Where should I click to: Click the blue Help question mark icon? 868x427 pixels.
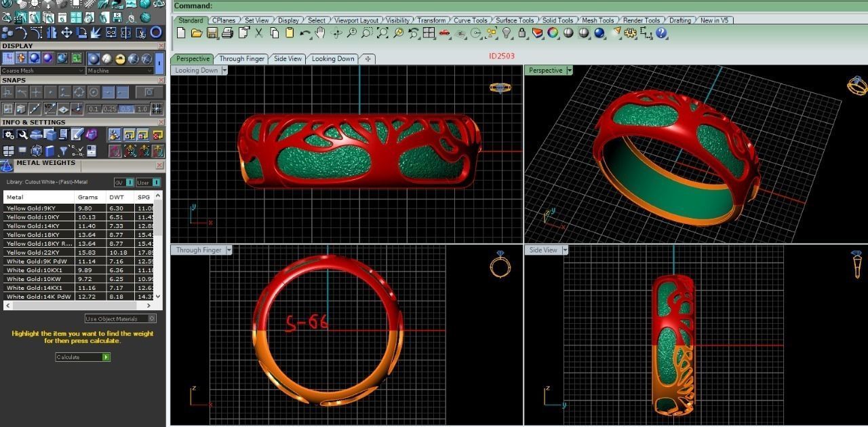[x=661, y=33]
